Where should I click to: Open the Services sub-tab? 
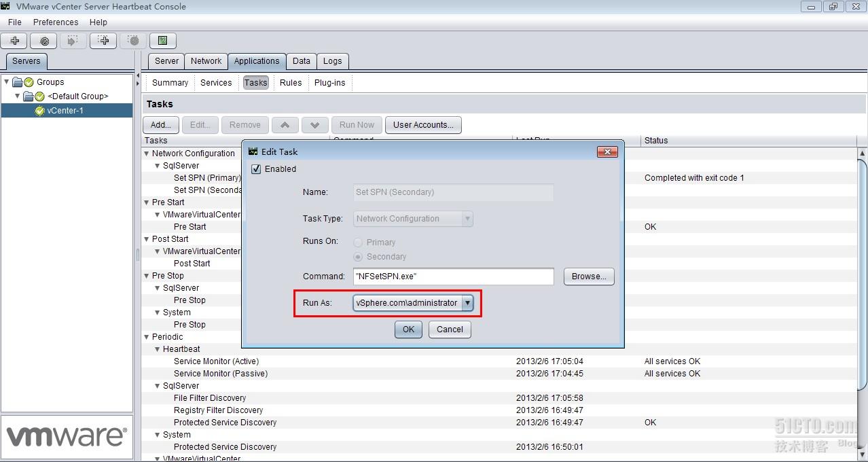point(216,83)
